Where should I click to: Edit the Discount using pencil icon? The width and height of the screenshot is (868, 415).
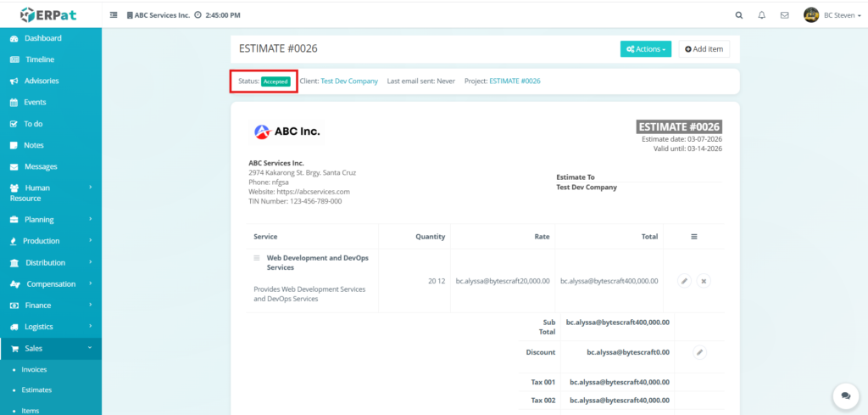pos(699,351)
